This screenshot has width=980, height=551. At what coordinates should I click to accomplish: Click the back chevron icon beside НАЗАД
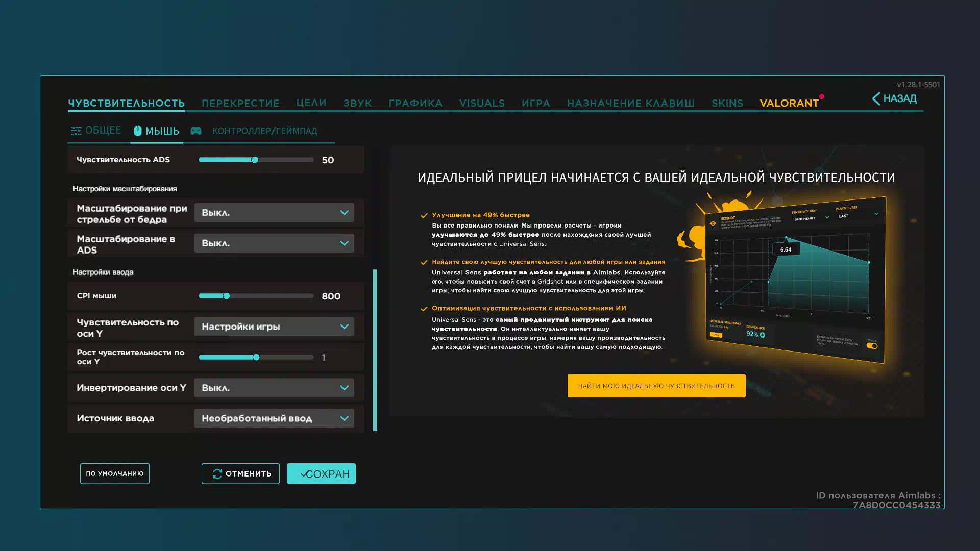[x=876, y=98]
